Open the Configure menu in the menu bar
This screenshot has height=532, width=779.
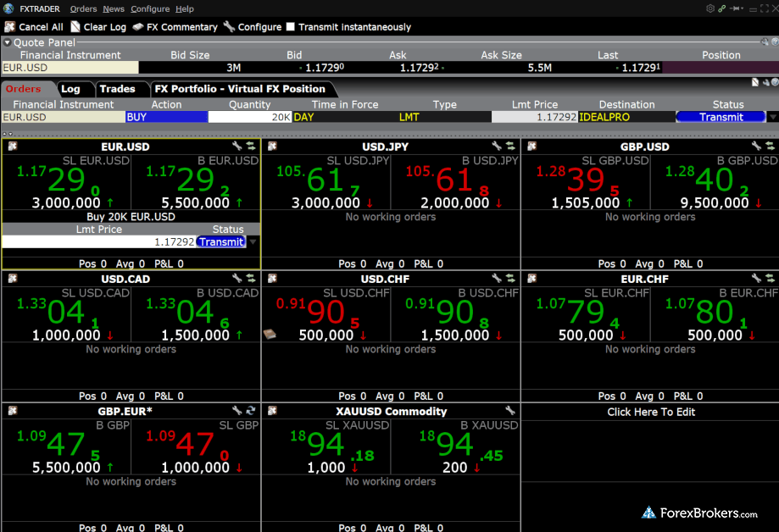click(x=150, y=9)
